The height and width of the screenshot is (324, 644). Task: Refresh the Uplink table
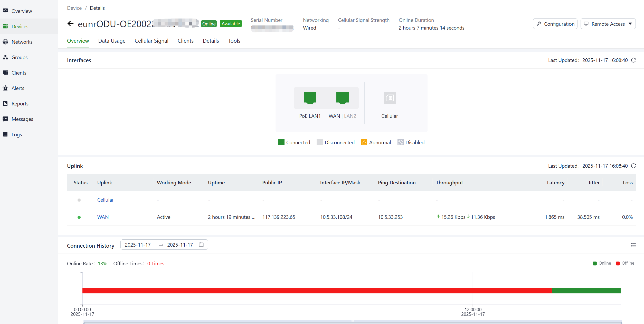point(633,166)
